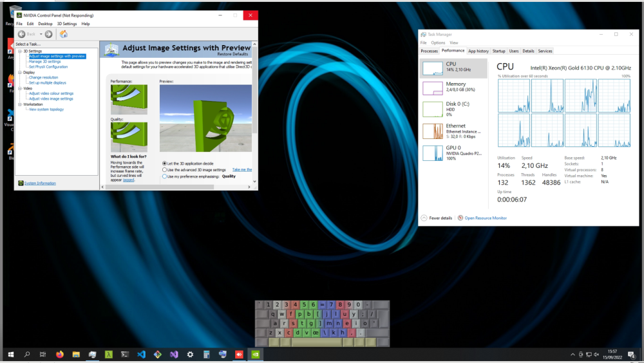The image size is (644, 363).
Task: Switch to Startup tab in Task Manager
Action: tap(498, 51)
